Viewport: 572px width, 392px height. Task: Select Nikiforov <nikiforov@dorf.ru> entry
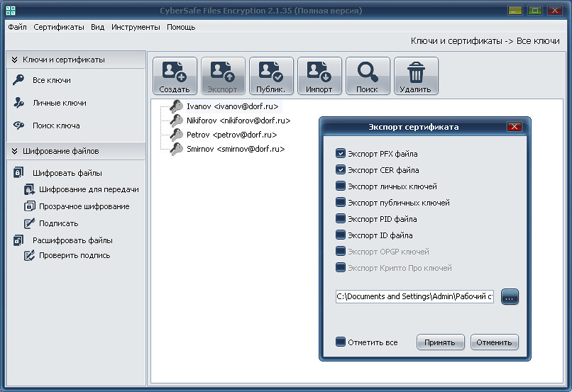click(238, 121)
